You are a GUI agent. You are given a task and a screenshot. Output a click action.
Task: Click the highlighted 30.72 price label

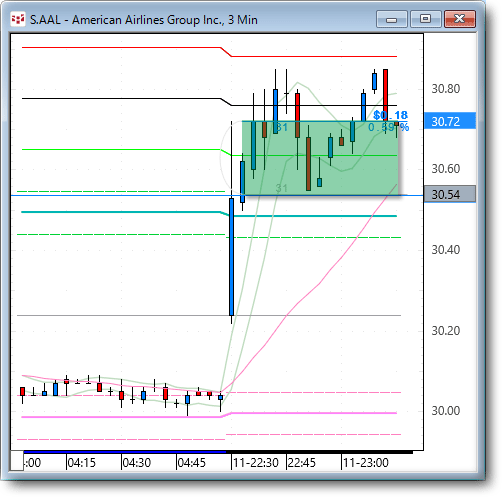click(x=450, y=121)
